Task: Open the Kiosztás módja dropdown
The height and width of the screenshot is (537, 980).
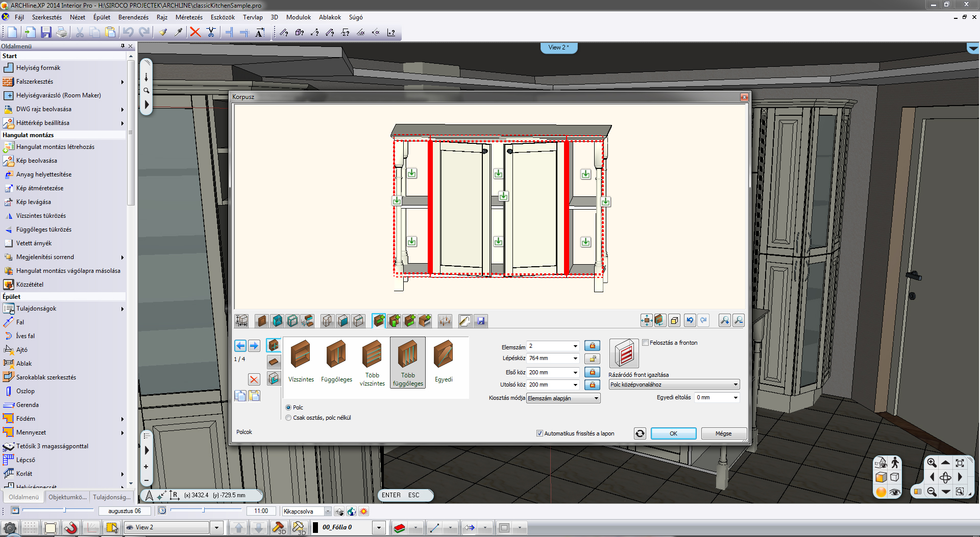Action: pos(563,398)
